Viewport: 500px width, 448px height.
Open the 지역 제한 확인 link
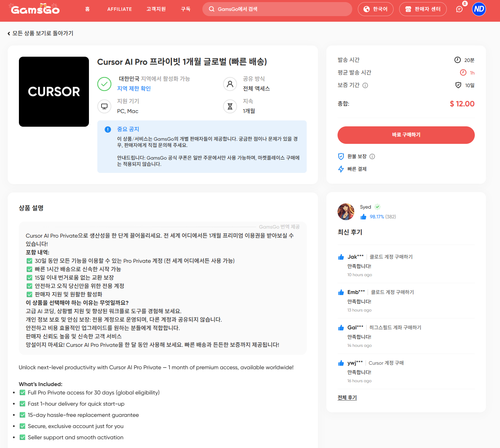click(134, 89)
